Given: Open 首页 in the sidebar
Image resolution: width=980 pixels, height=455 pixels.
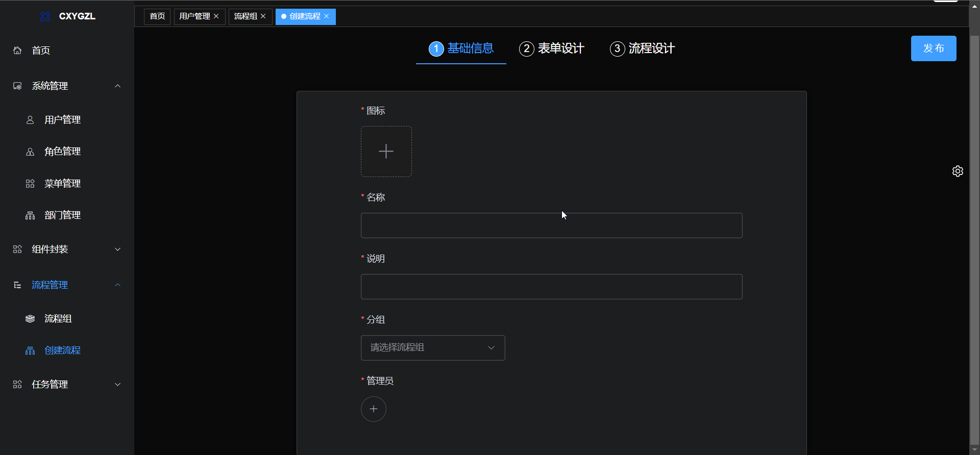Looking at the screenshot, I should click(67, 50).
